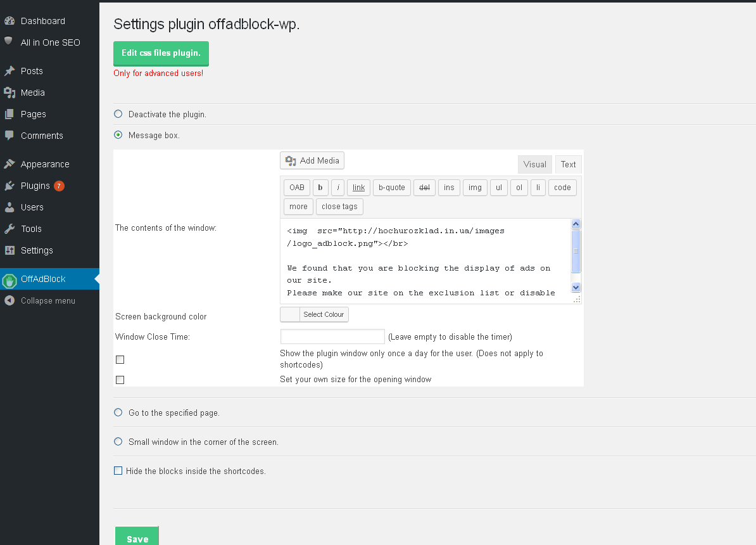Click the Pages icon in sidebar
This screenshot has width=756, height=545.
pos(9,114)
